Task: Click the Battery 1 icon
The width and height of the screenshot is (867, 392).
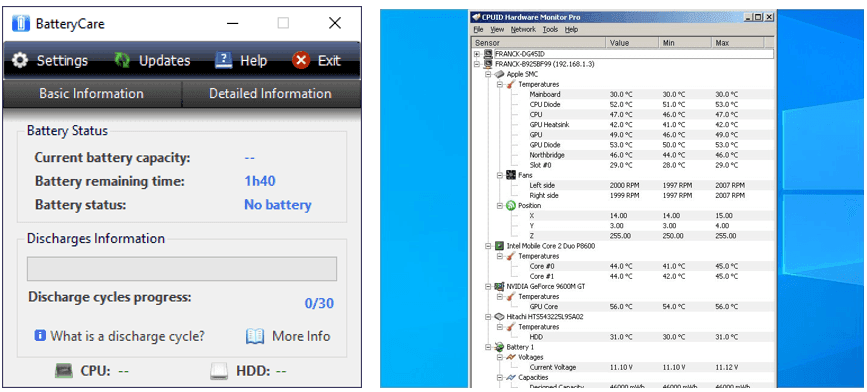Action: (x=499, y=347)
